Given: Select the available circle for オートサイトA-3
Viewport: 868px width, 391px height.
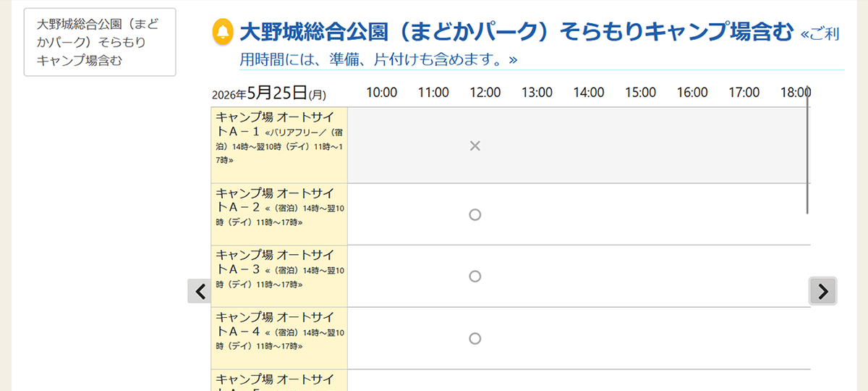Looking at the screenshot, I should point(475,276).
